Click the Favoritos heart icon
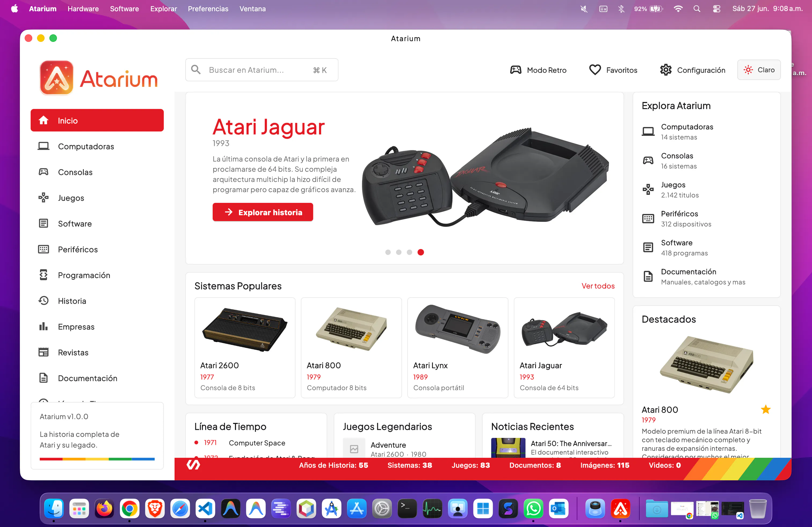Screen dimensions: 812x527 pyautogui.click(x=595, y=70)
